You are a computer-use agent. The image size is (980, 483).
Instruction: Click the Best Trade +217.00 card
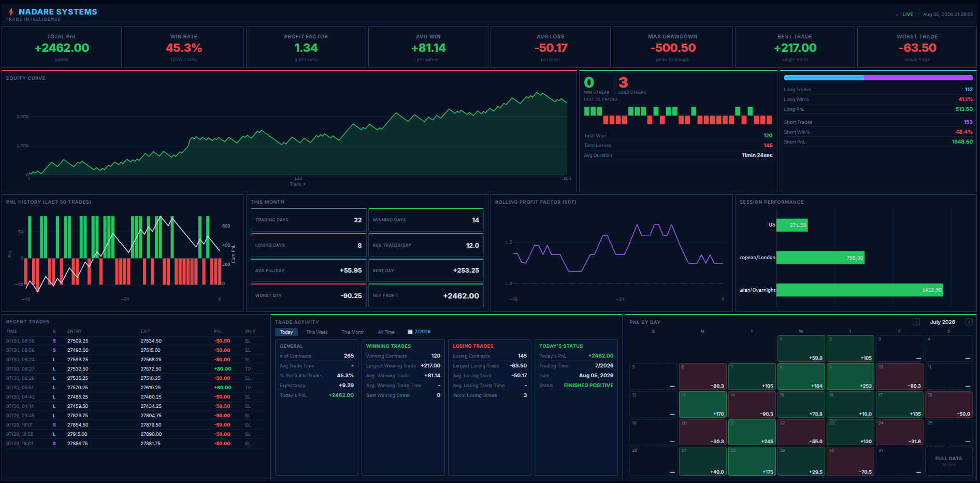coord(795,47)
